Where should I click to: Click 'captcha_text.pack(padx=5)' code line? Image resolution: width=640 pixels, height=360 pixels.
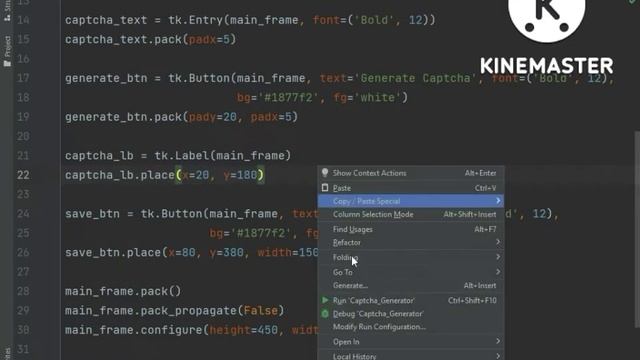coord(151,40)
